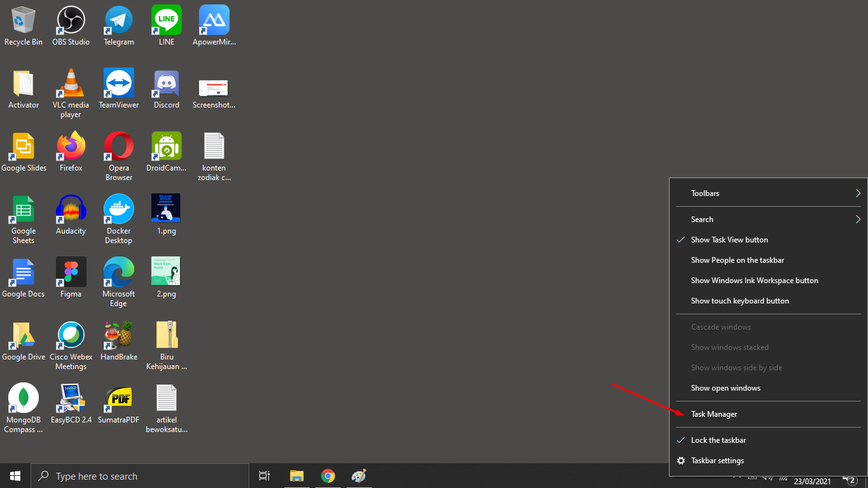Select the Telegram desktop icon

[119, 25]
